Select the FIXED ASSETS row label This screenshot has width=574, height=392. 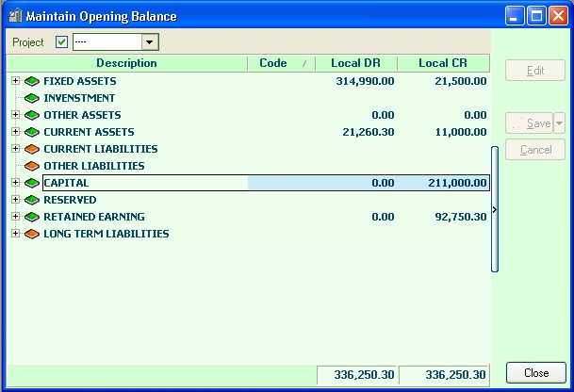(80, 81)
